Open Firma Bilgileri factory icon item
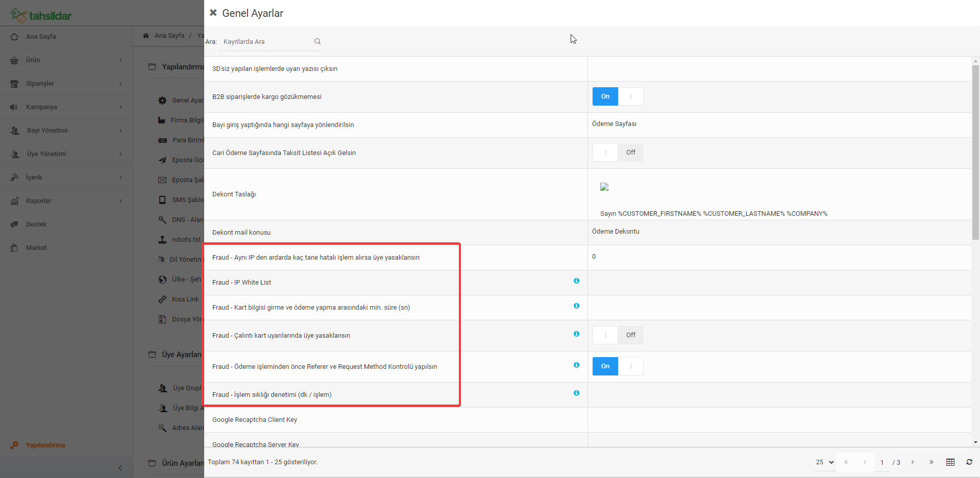This screenshot has width=980, height=478. point(181,120)
